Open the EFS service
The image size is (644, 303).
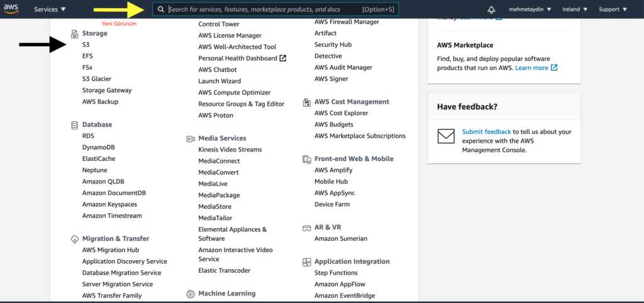[x=87, y=56]
